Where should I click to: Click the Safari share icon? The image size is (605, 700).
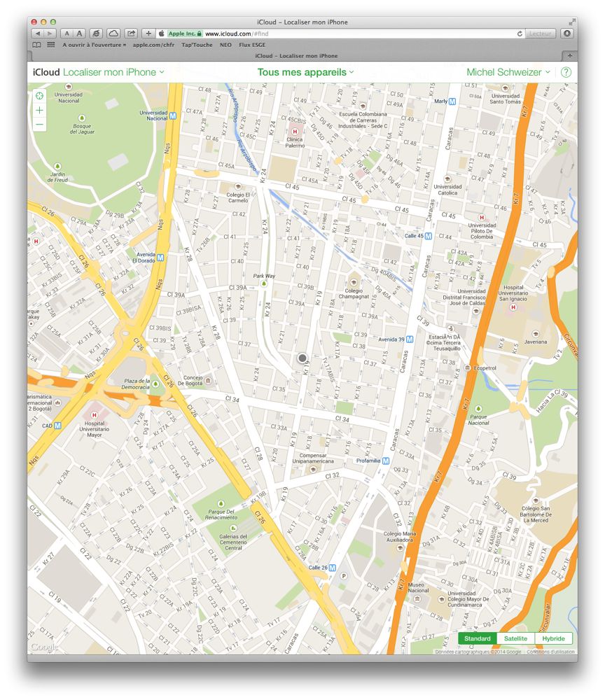coord(131,34)
